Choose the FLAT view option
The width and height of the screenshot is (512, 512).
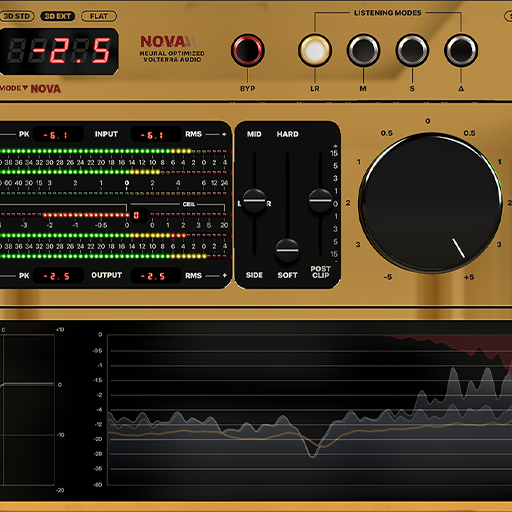[x=99, y=16]
